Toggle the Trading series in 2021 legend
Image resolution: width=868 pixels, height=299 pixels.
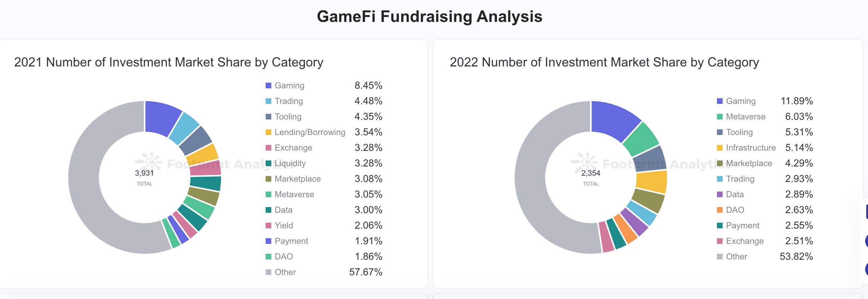point(289,101)
